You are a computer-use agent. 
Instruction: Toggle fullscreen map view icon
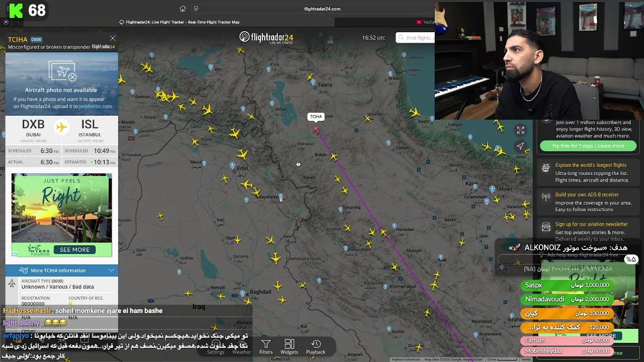521,130
